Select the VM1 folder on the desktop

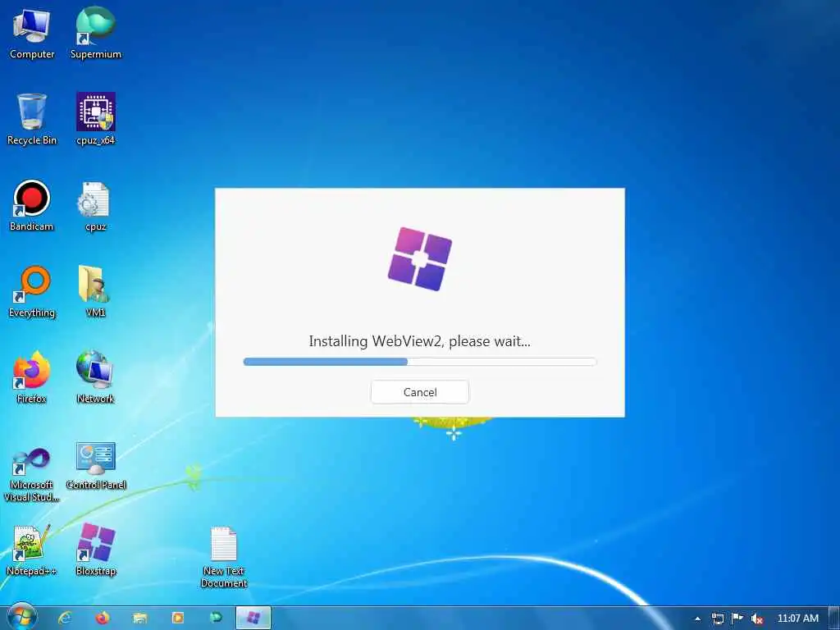click(x=95, y=292)
